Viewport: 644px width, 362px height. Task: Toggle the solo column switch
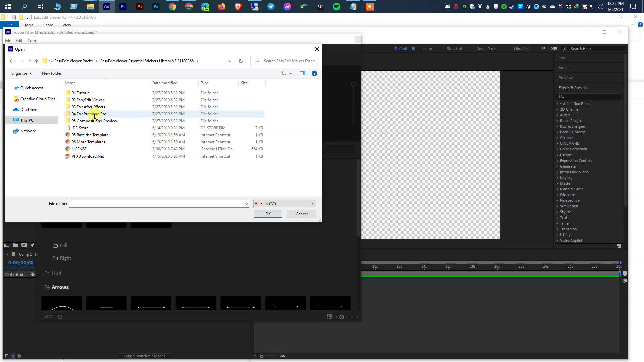coord(17,274)
